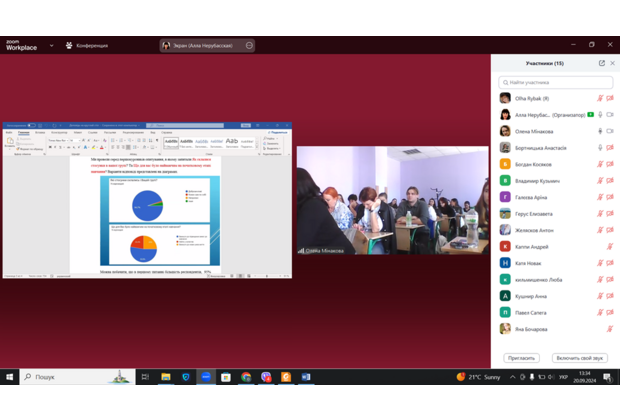Open the Windows Start menu
Viewport: 620px width, 420px height.
click(9, 377)
